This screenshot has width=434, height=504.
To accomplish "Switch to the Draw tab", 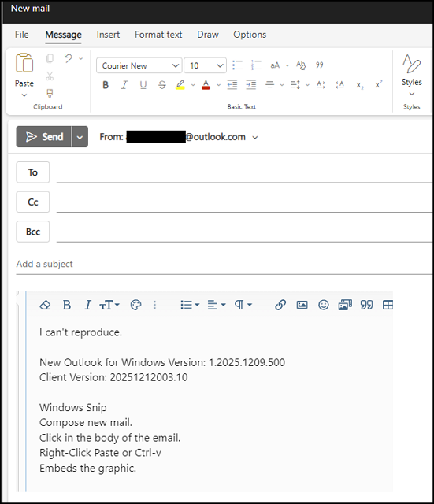I will point(208,35).
